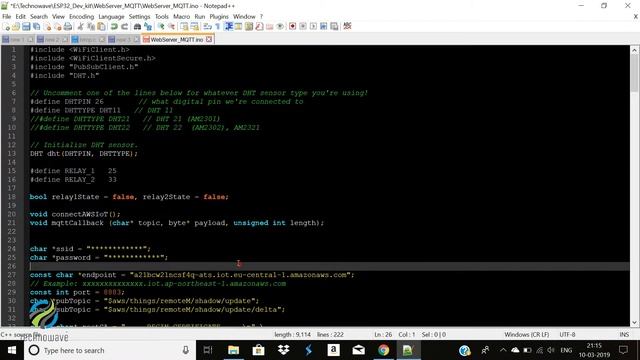Toggle Show All Characters pilcrow icon
Image resolution: width=640 pixels, height=360 pixels.
coord(218,27)
